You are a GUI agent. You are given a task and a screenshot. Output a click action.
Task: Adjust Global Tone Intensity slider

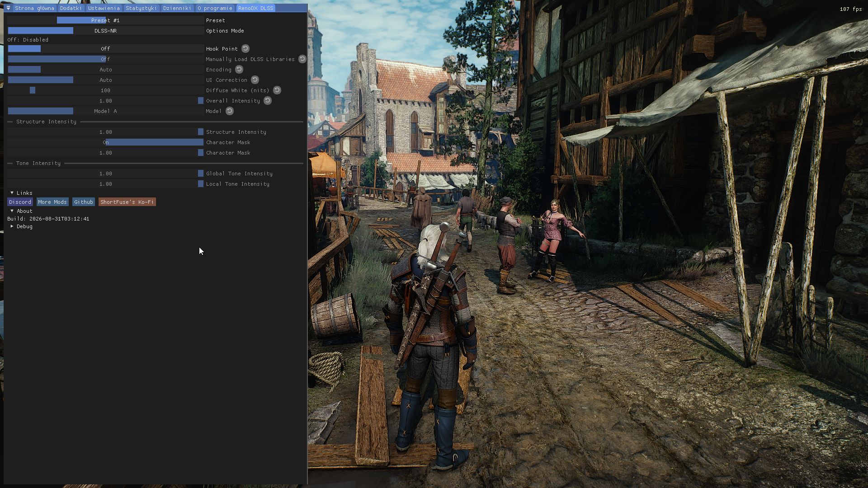pos(105,174)
